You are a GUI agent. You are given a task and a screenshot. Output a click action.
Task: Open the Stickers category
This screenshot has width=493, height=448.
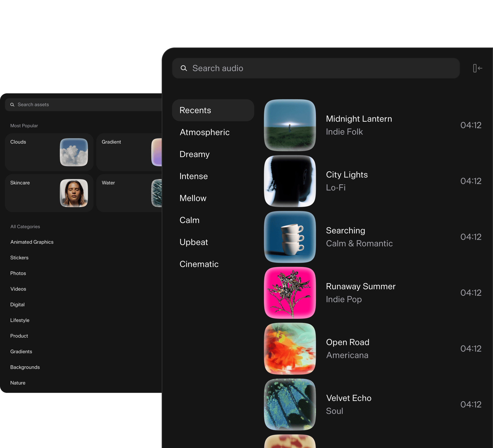point(19,258)
